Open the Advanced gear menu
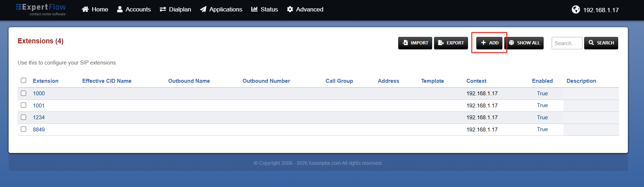Viewport: 644px width, 187px height. point(305,9)
